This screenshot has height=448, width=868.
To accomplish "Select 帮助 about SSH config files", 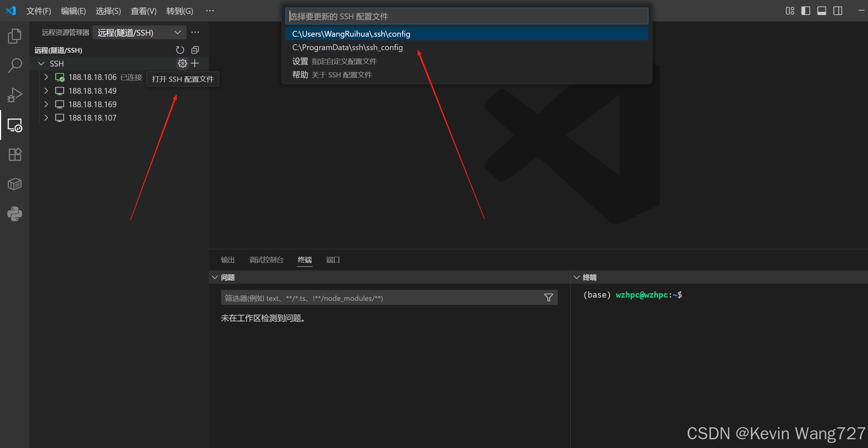I will 467,75.
